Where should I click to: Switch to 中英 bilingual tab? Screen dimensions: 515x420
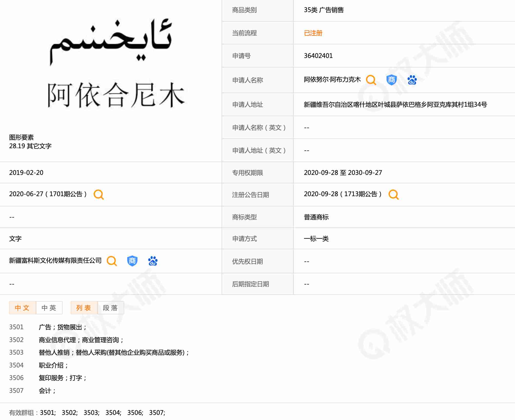pyautogui.click(x=49, y=308)
